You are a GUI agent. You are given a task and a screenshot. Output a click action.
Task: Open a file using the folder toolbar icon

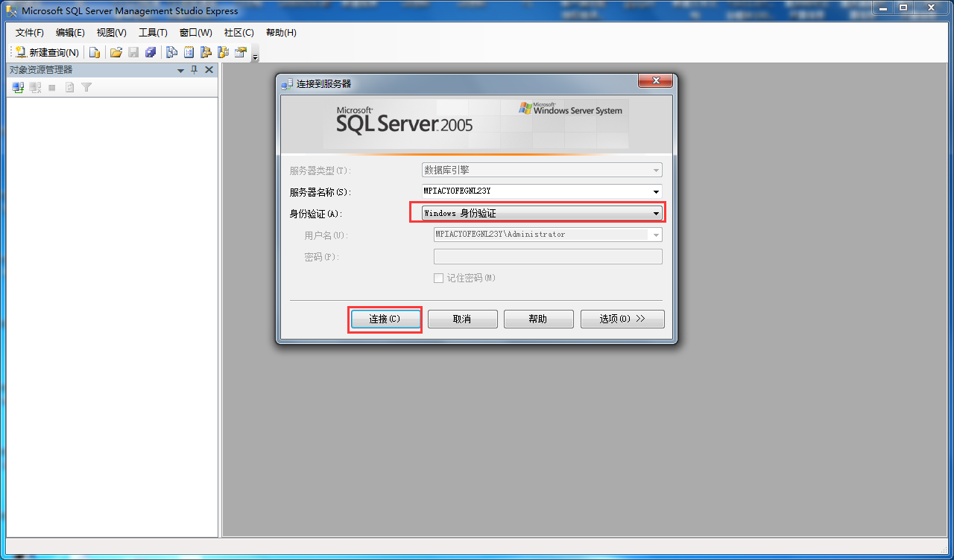(116, 52)
